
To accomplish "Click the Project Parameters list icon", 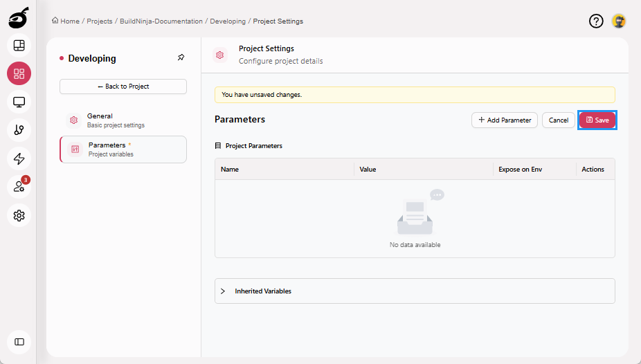I will coord(218,146).
